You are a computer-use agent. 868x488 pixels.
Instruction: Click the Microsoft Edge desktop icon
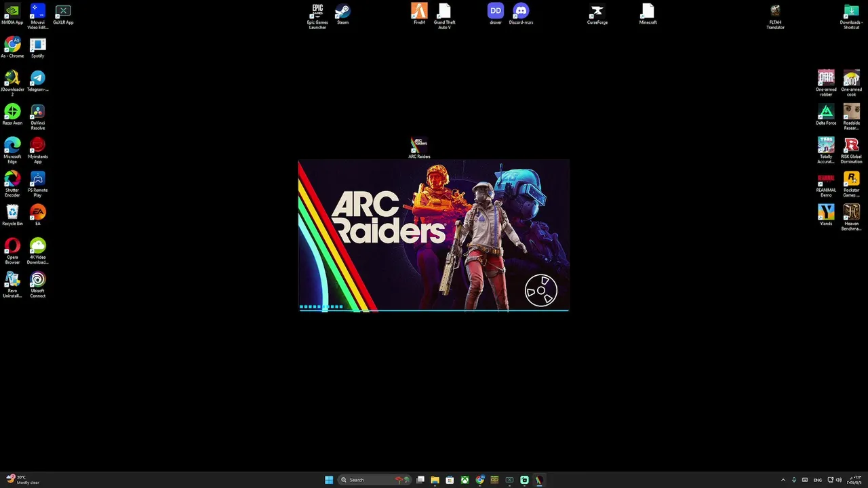coord(12,150)
